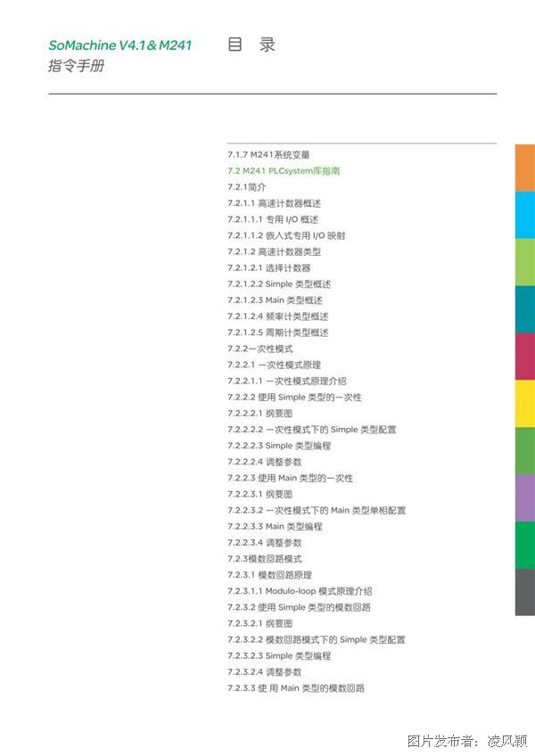The image size is (535, 756).
Task: Select "7.2.2.2.2 一次性模式下的 Simple 类型配置"
Action: 312,430
